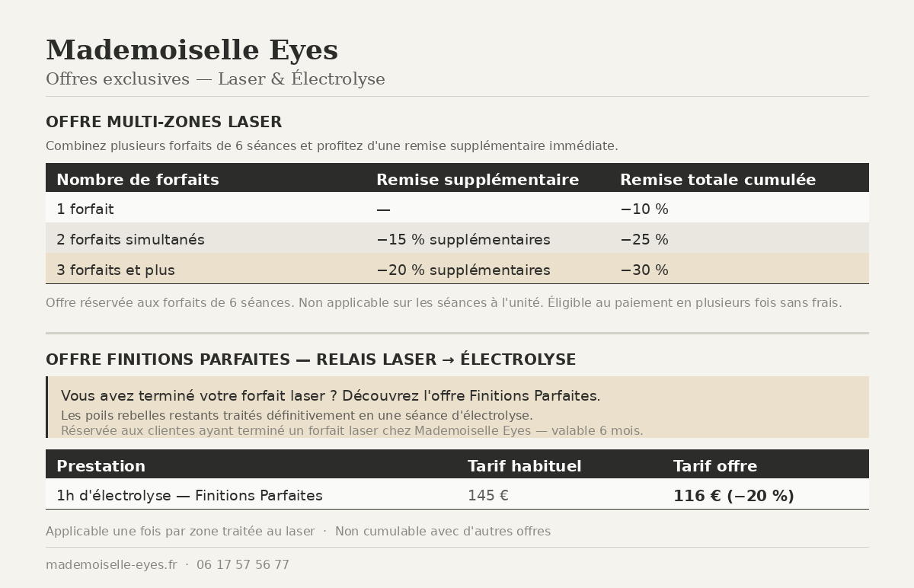Click the −20 % supplémentaires cell

click(462, 270)
